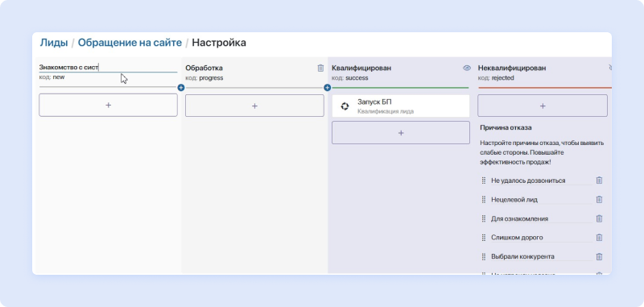The image size is (644, 307).
Task: Delete the Слишком дорого reason
Action: 599,238
